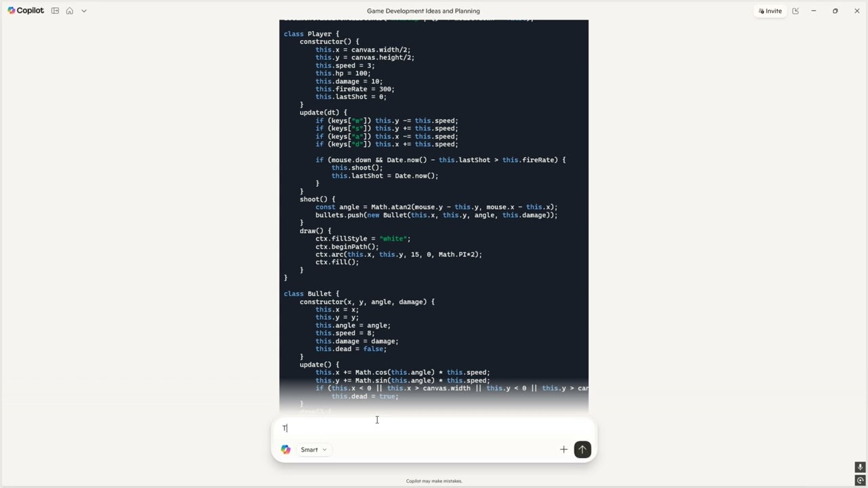Go to the Copilot home icon
Viewport: 868px width, 488px height.
tap(69, 11)
